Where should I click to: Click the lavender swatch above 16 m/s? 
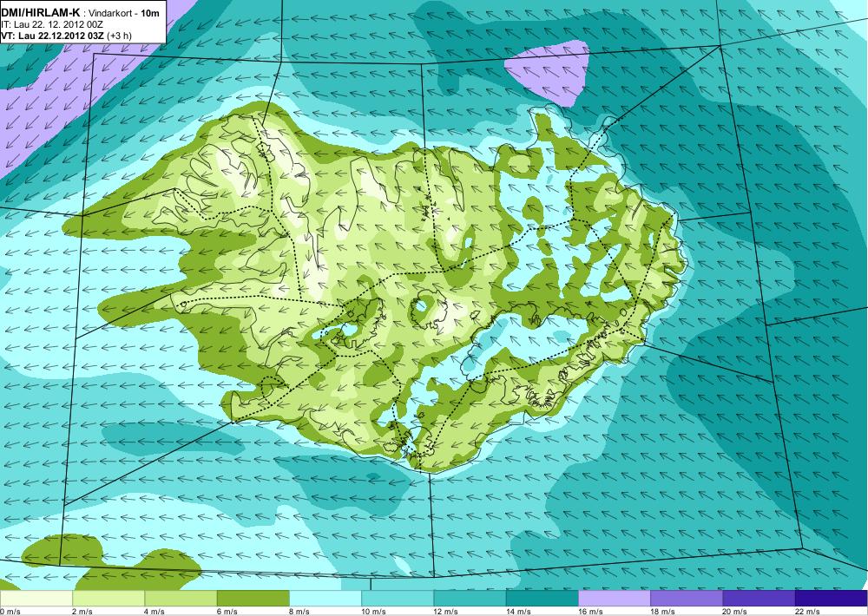click(615, 599)
